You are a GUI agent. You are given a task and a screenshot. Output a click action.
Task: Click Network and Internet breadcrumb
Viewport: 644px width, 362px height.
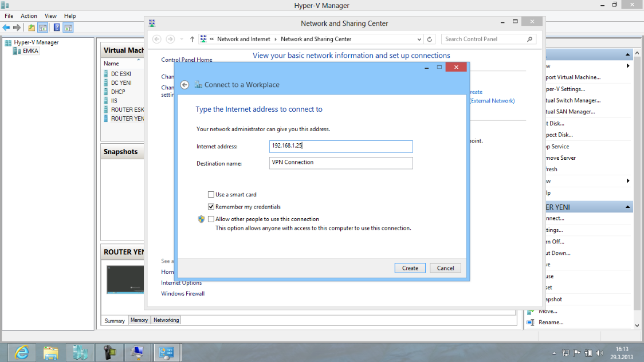click(x=244, y=39)
